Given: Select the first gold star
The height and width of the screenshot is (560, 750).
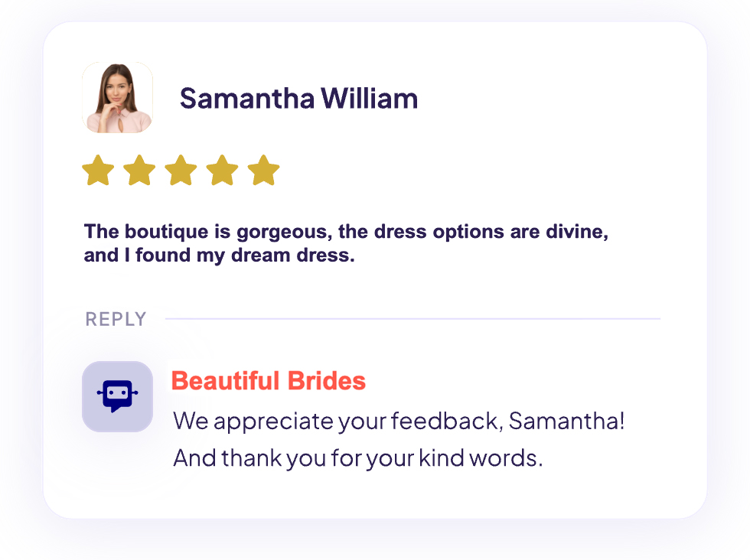Looking at the screenshot, I should click(98, 170).
